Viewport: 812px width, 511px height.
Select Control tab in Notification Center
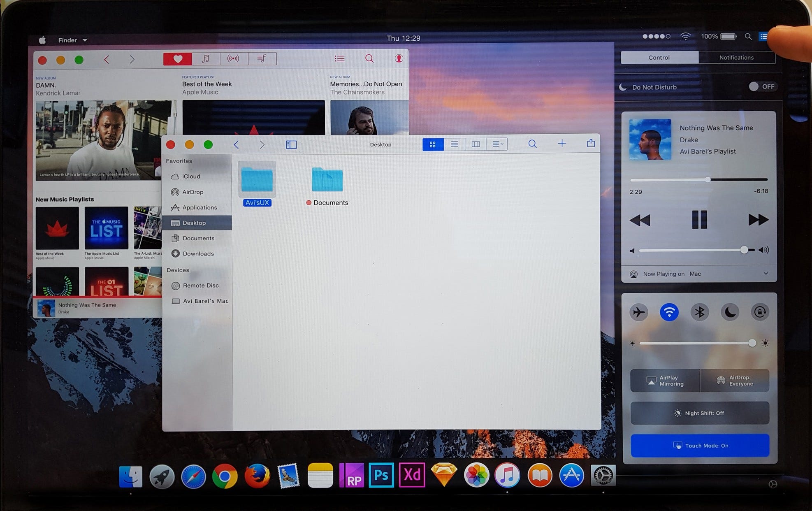[x=659, y=58]
